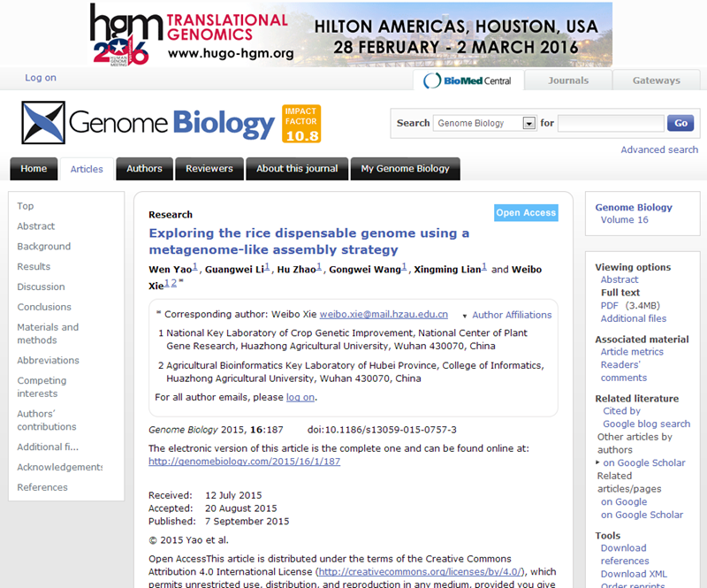Viewport: 707px width, 588px height.
Task: Jump to Materials and methods section
Action: tap(48, 333)
